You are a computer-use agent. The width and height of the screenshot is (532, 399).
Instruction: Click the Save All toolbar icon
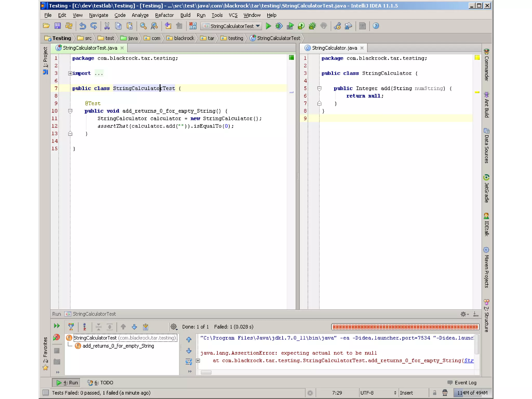57,26
